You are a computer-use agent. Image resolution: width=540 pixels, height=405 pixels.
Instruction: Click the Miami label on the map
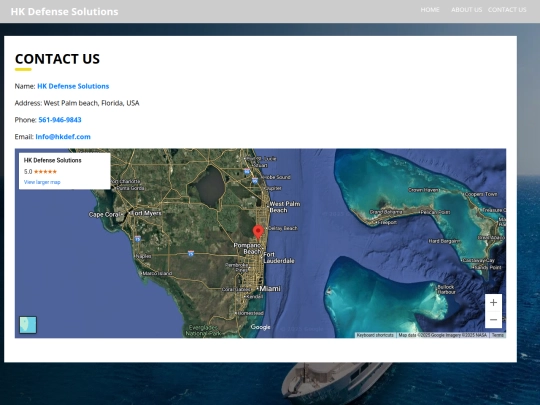click(x=270, y=289)
